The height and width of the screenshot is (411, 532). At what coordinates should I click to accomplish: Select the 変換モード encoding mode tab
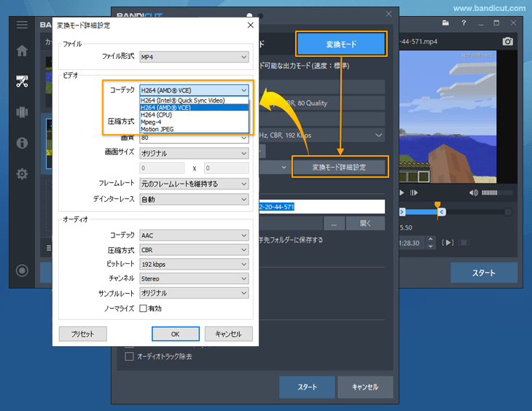click(341, 44)
